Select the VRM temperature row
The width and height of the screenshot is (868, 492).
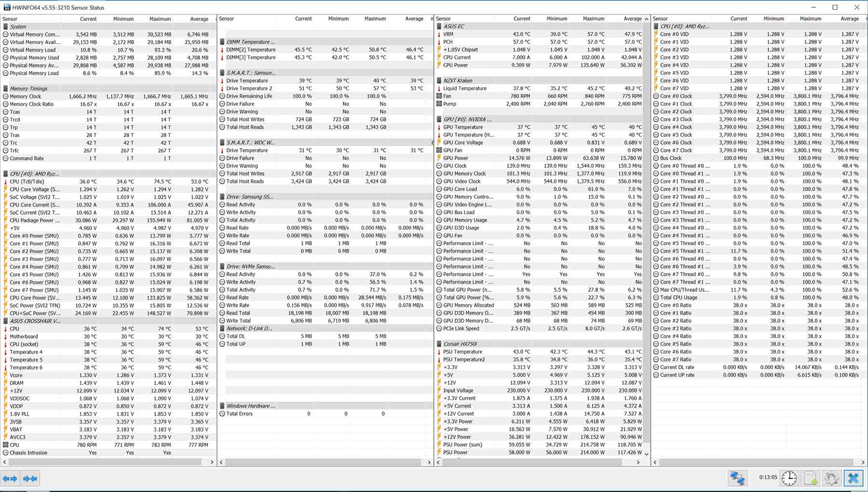[539, 34]
